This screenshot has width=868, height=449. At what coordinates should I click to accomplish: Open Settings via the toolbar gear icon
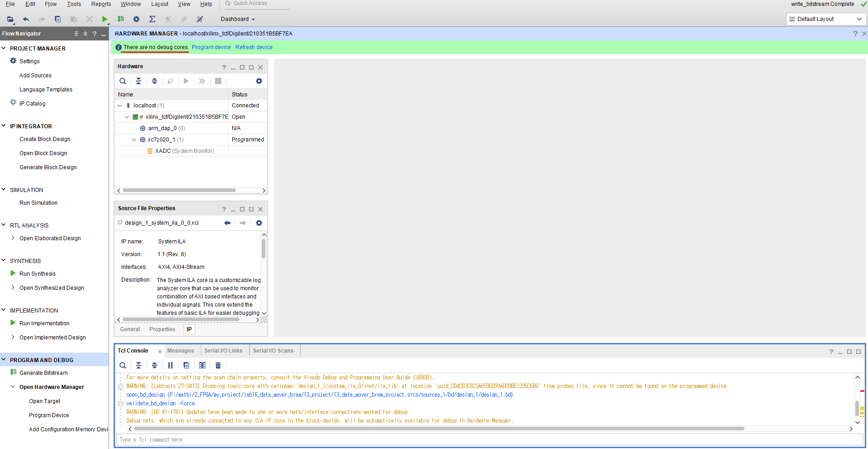136,19
